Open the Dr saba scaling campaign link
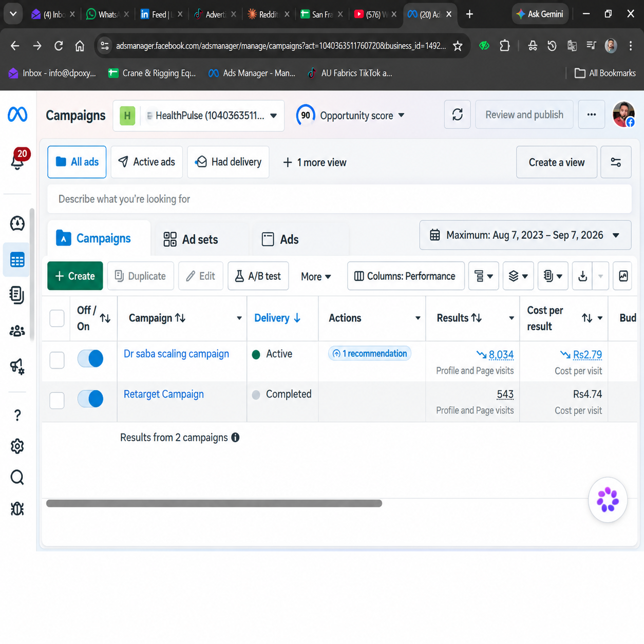The height and width of the screenshot is (644, 644). tap(176, 354)
